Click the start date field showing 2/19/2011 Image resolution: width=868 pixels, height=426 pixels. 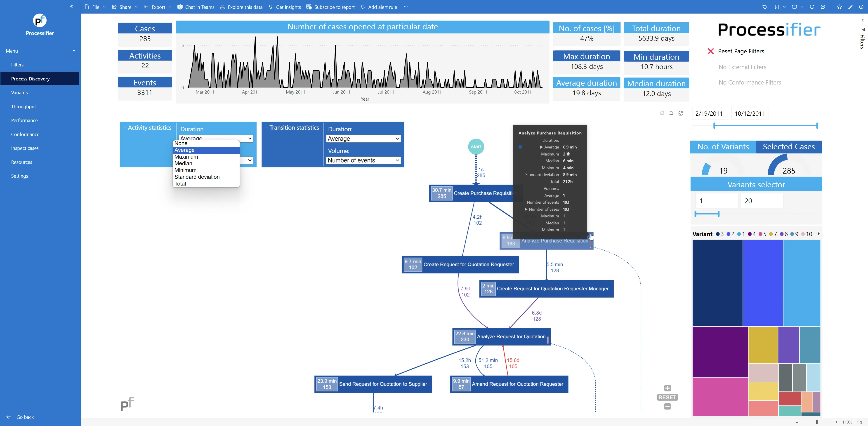pyautogui.click(x=710, y=113)
